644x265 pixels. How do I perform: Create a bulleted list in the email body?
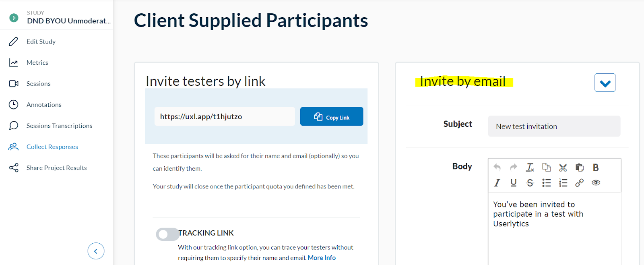(x=546, y=182)
